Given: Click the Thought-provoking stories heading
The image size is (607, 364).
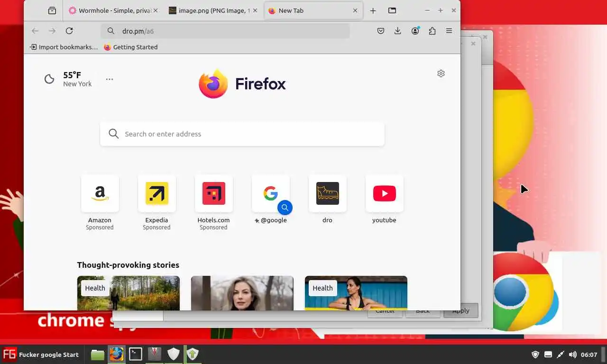Looking at the screenshot, I should [128, 265].
